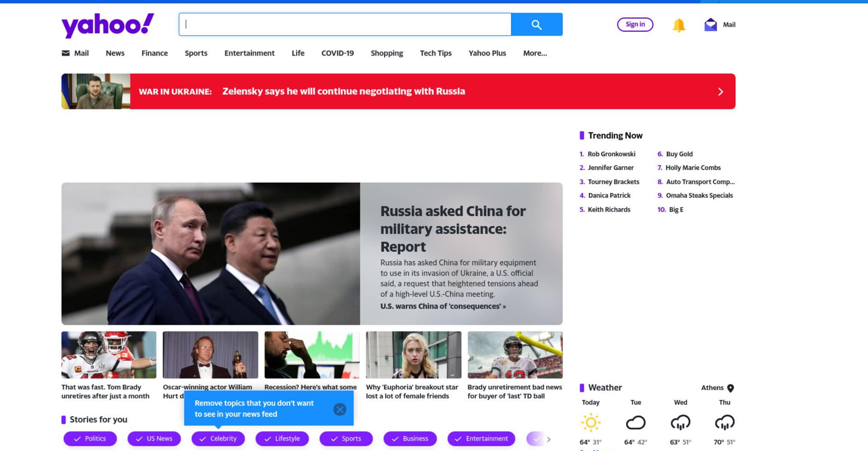
Task: Open Zelensky negotiating with Russia headline
Action: (x=344, y=91)
